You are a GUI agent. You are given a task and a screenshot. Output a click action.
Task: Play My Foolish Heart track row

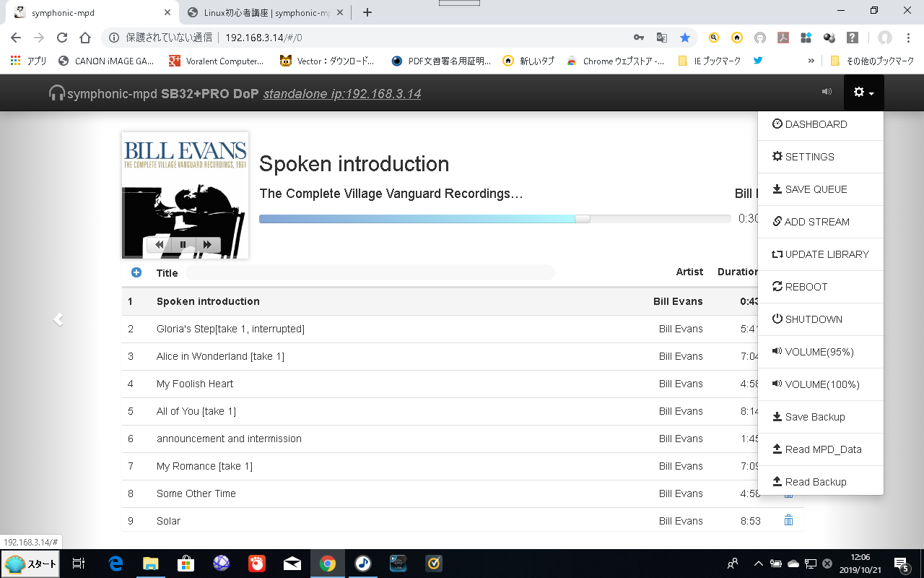tap(195, 384)
